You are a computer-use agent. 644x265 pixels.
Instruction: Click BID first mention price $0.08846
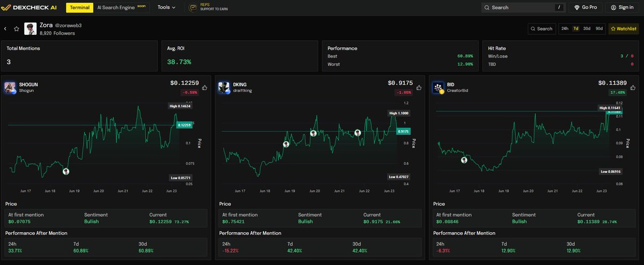(x=447, y=222)
